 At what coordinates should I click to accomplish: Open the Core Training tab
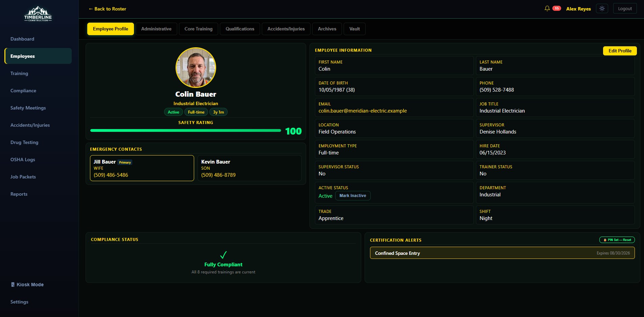click(199, 29)
